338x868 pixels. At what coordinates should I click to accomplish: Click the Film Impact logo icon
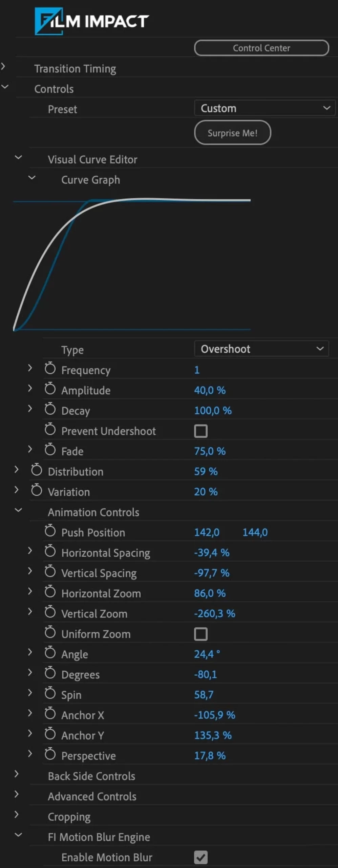[49, 21]
